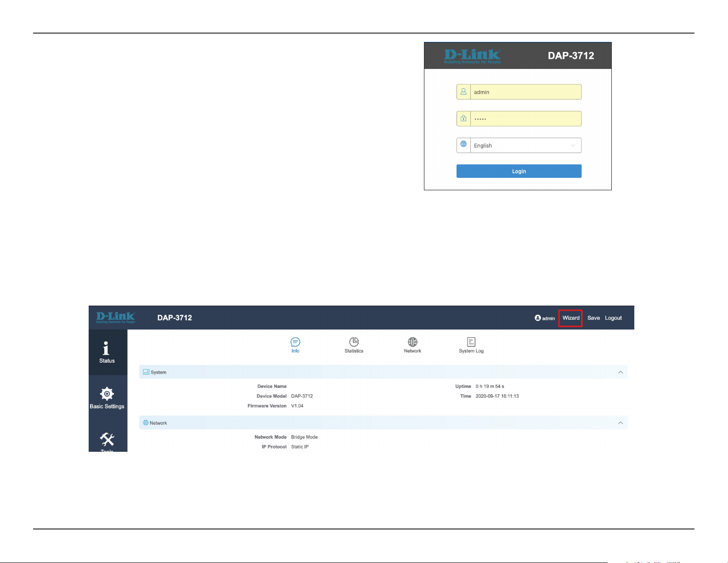Click Save in the top bar

click(593, 318)
